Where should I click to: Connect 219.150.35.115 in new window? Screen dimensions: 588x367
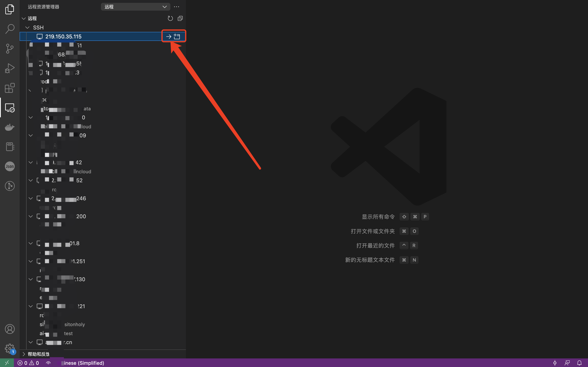click(x=177, y=37)
